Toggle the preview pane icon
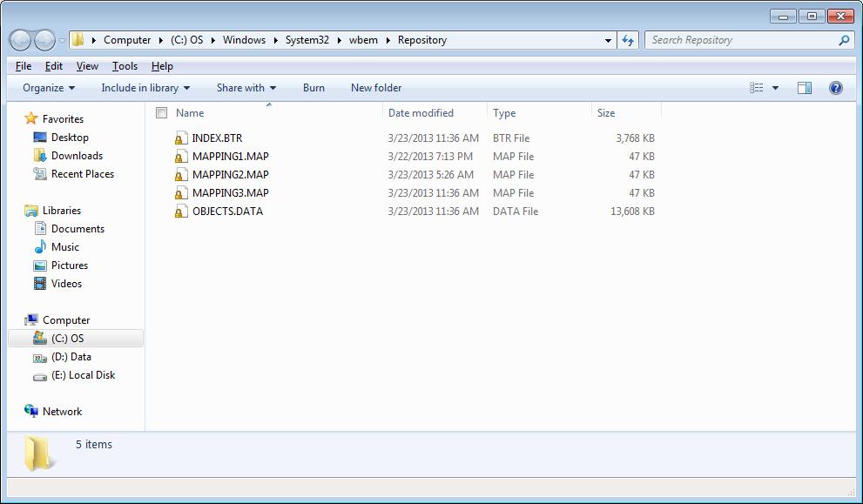 point(805,88)
